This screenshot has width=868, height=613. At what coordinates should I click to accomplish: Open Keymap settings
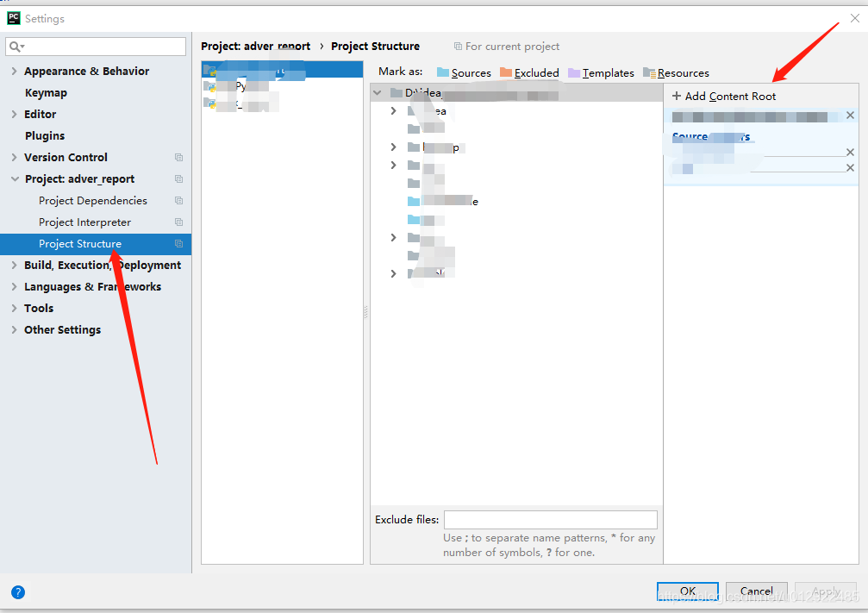(46, 92)
